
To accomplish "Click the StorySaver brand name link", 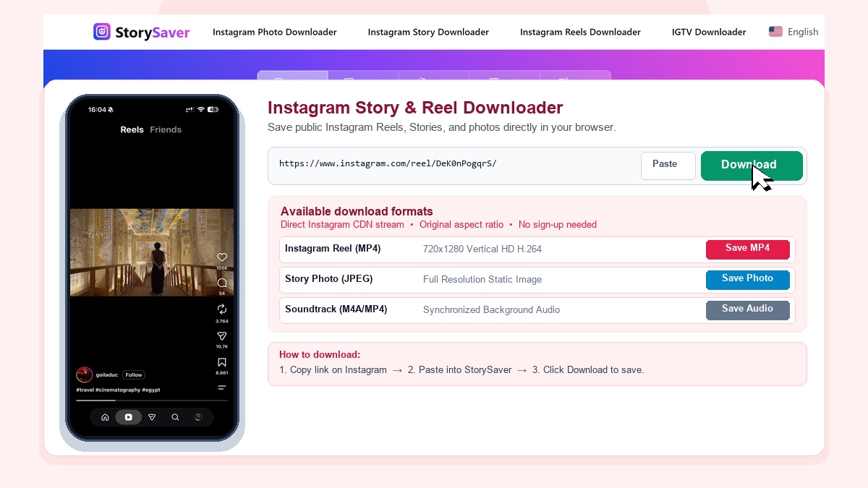I will pyautogui.click(x=152, y=32).
